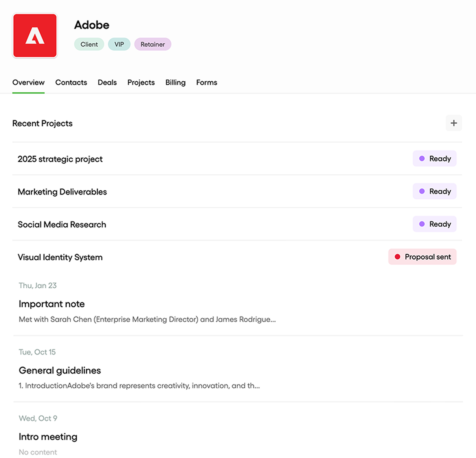The image size is (476, 458).
Task: Click the Proposal sent status badge
Action: pos(422,257)
